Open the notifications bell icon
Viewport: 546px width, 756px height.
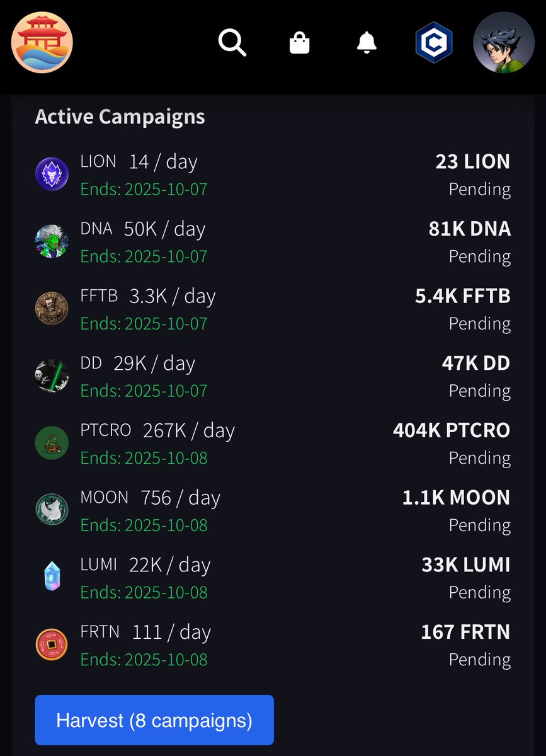(x=367, y=43)
